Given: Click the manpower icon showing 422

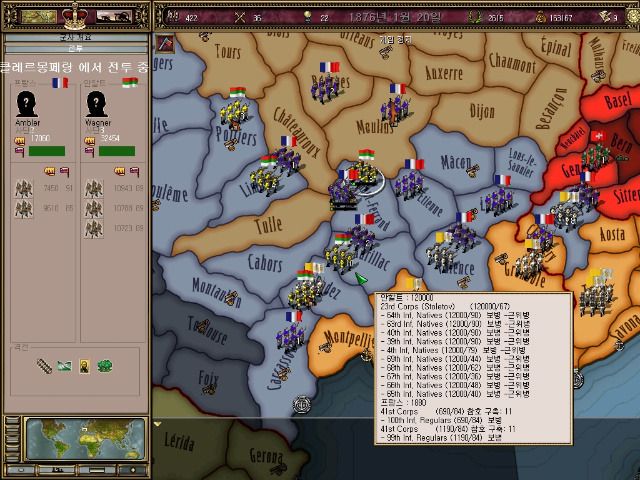Looking at the screenshot, I should [x=173, y=17].
